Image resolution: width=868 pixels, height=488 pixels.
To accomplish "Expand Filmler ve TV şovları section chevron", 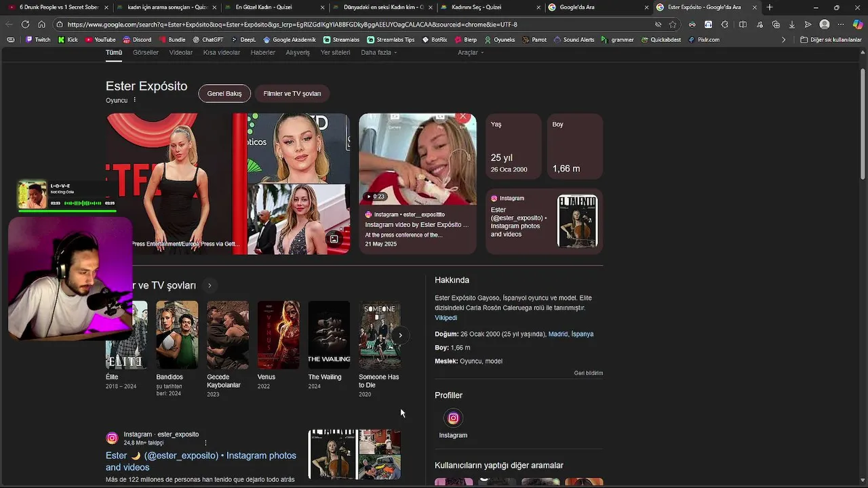I will click(x=210, y=285).
